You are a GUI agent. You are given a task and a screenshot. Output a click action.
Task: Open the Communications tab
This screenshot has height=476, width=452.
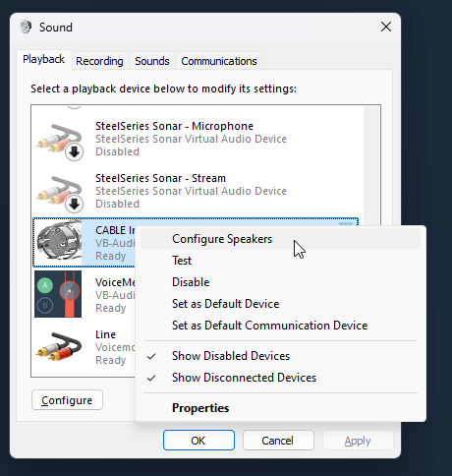(219, 61)
